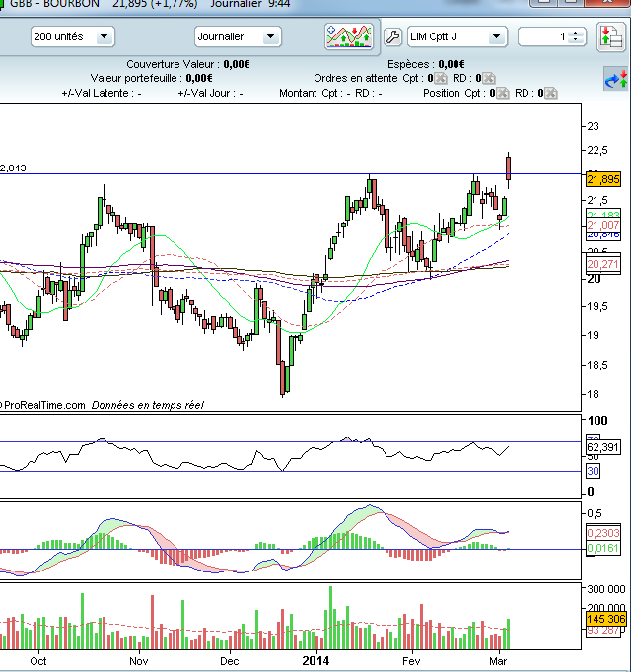Viewport: 631px width, 672px height.
Task: Click the Oct label on the time axis
Action: pos(38,661)
